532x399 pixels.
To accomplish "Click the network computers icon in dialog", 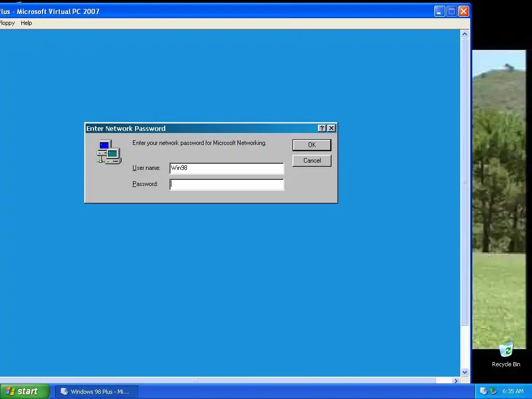I will (x=109, y=152).
